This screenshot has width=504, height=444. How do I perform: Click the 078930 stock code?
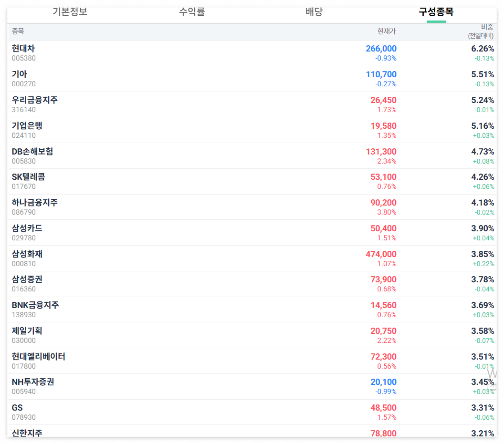point(24,417)
